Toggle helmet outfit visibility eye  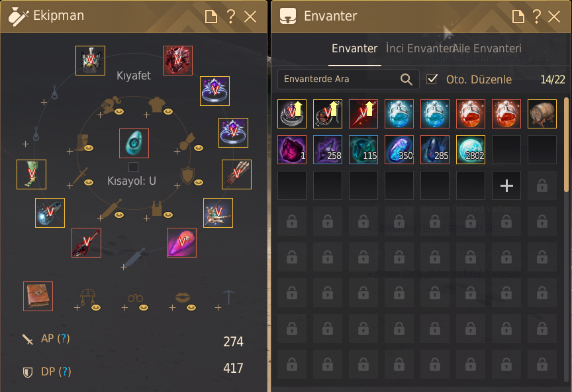click(x=119, y=111)
